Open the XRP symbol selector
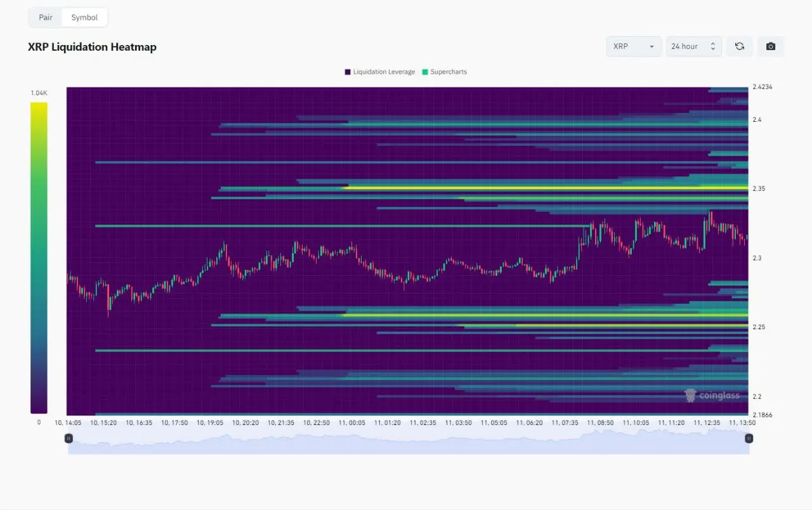 (x=633, y=46)
